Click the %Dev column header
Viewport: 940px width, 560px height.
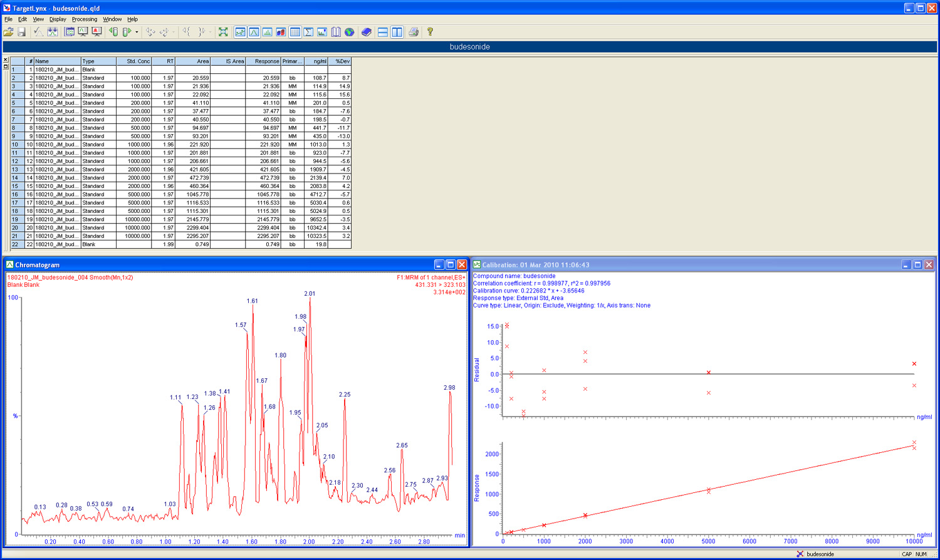pos(340,61)
